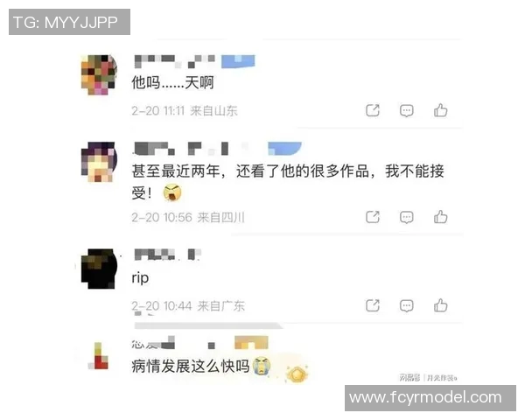Open the first commenter's blurred username
The image size is (525, 420).
(174, 61)
